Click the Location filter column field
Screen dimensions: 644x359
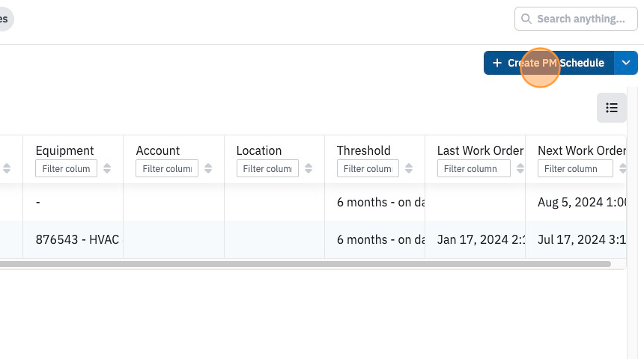(x=267, y=168)
